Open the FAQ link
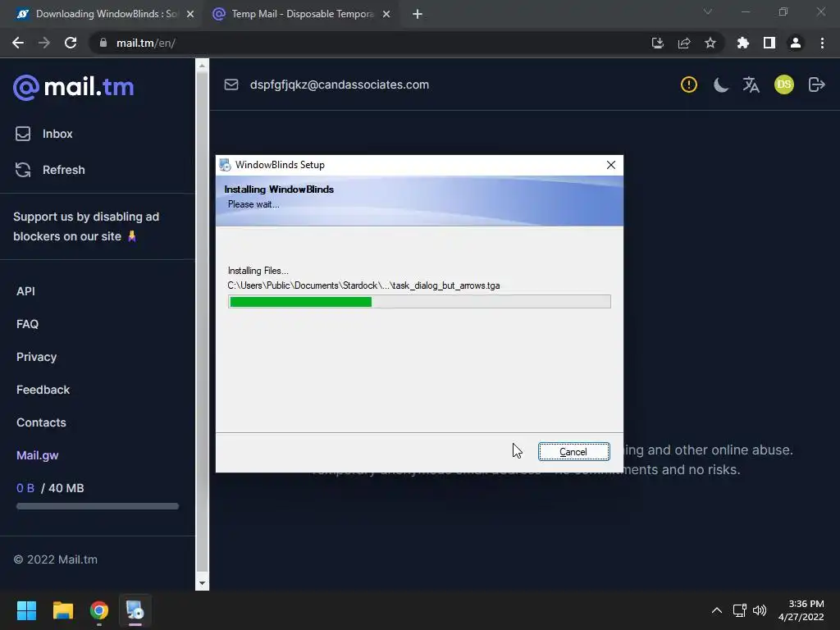 click(x=27, y=324)
